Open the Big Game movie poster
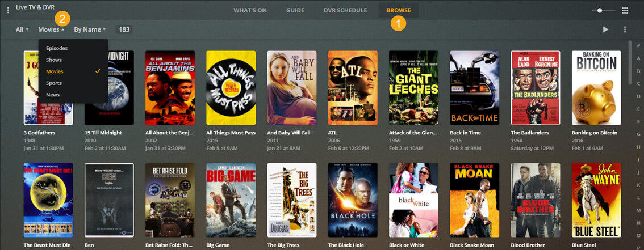Image resolution: width=644 pixels, height=250 pixels. coord(231,200)
